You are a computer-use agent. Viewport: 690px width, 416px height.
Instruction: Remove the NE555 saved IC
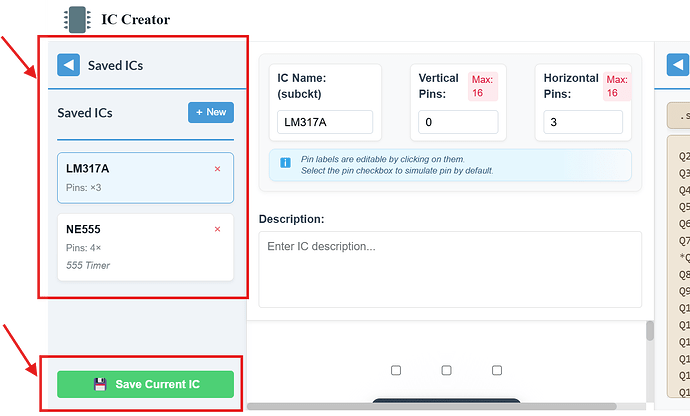(217, 230)
